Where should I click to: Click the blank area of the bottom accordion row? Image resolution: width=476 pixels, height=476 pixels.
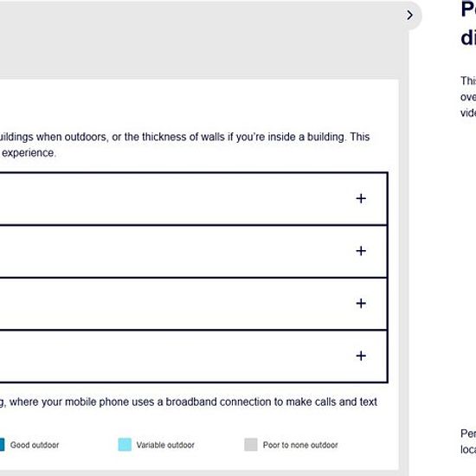click(176, 356)
